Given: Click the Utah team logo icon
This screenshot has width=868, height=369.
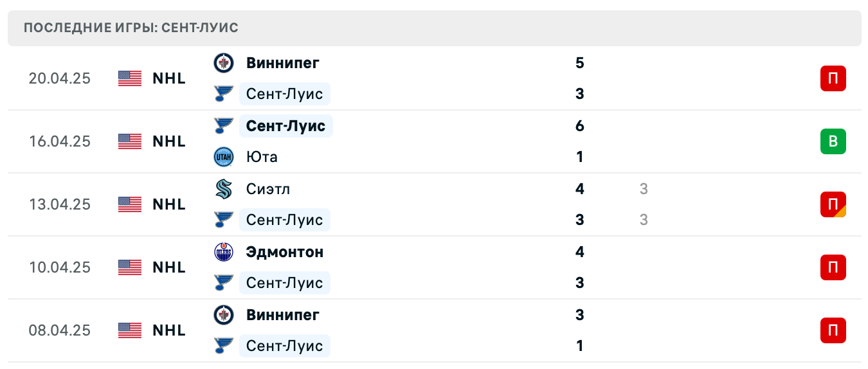Looking at the screenshot, I should 223,157.
